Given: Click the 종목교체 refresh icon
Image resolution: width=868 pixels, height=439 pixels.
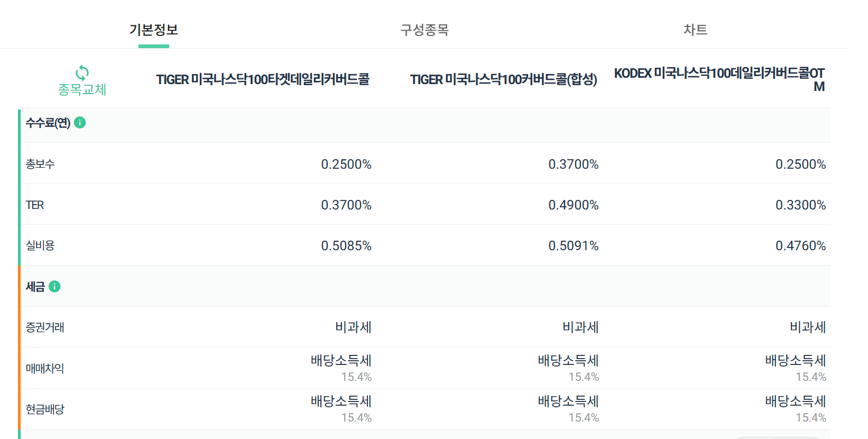Looking at the screenshot, I should (82, 72).
